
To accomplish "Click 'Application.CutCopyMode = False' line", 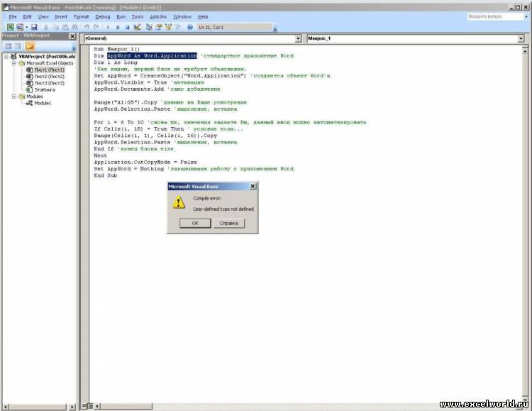I will (x=145, y=163).
